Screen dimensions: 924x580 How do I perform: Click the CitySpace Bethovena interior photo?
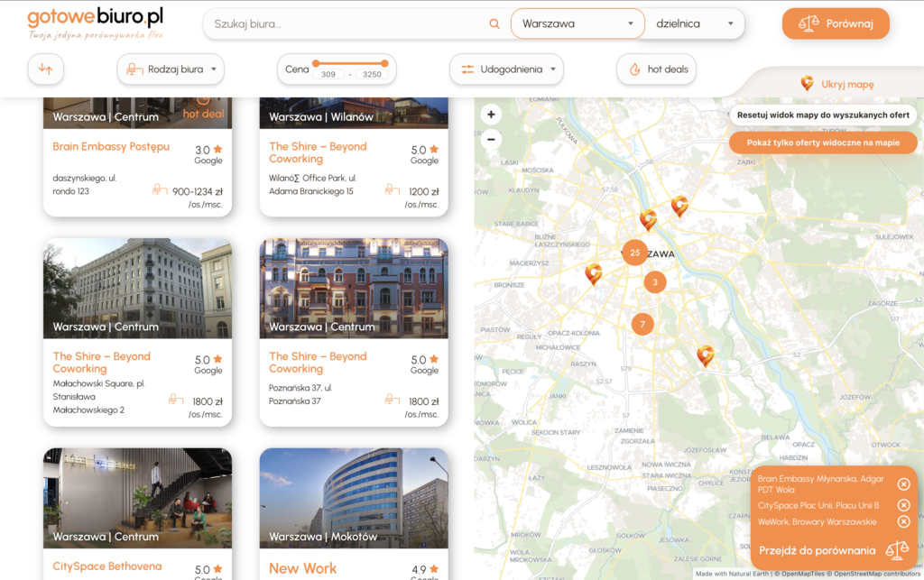(x=137, y=498)
